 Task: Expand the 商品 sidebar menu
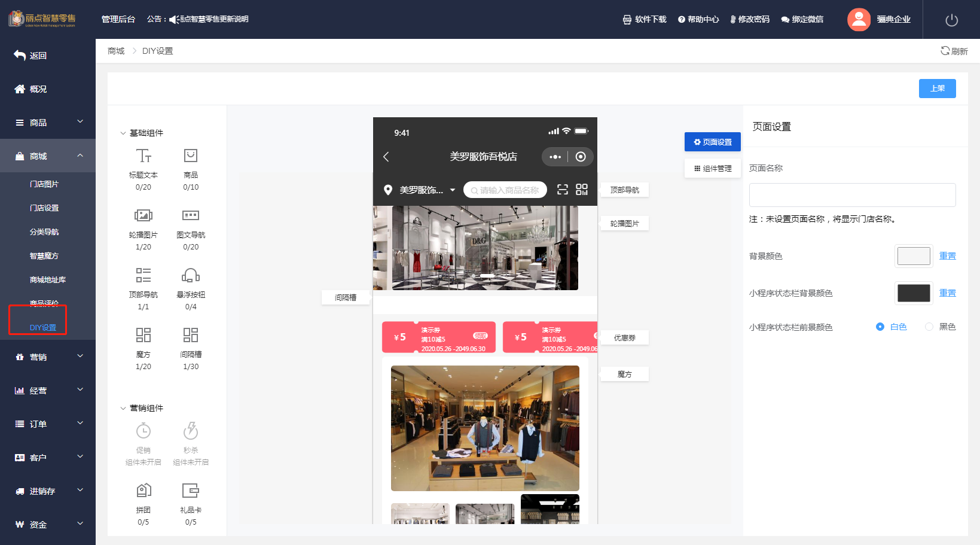click(x=48, y=122)
